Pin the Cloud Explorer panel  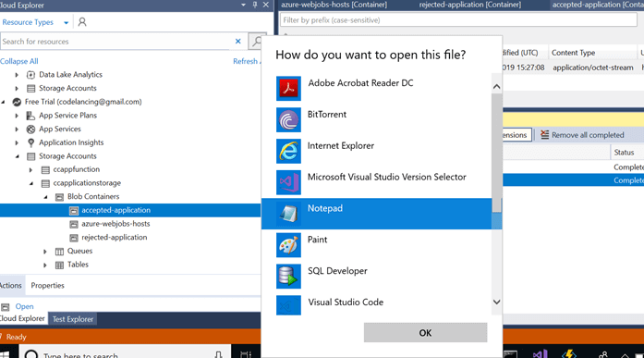(x=255, y=5)
